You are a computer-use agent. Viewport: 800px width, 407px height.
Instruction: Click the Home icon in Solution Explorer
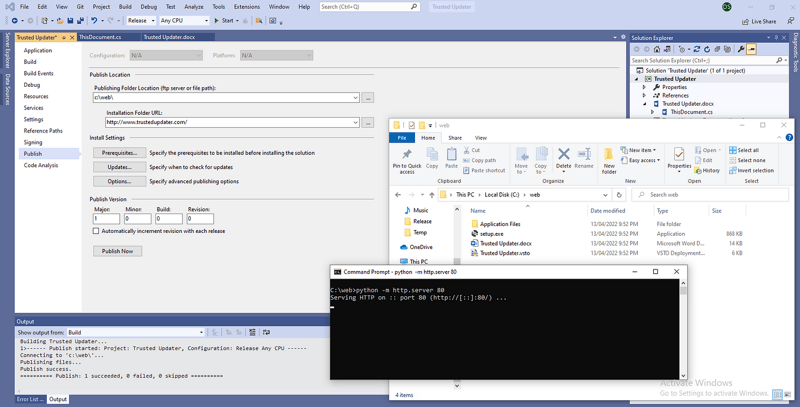(657, 49)
